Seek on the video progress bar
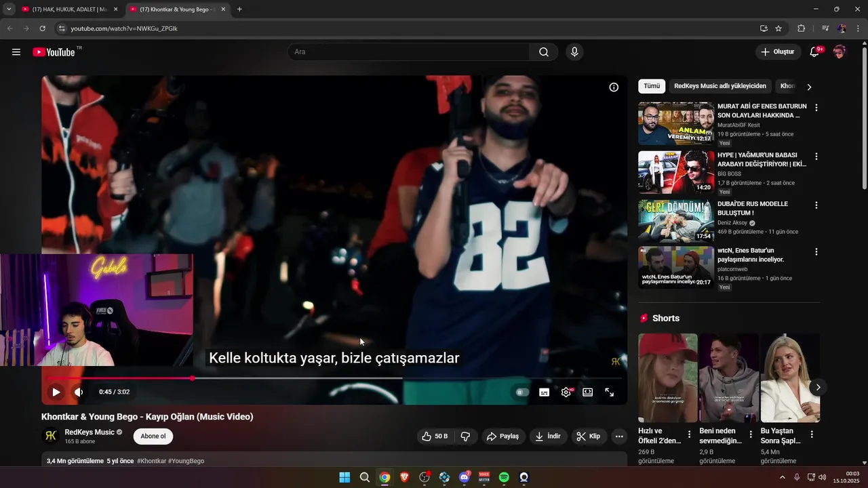 [x=334, y=378]
